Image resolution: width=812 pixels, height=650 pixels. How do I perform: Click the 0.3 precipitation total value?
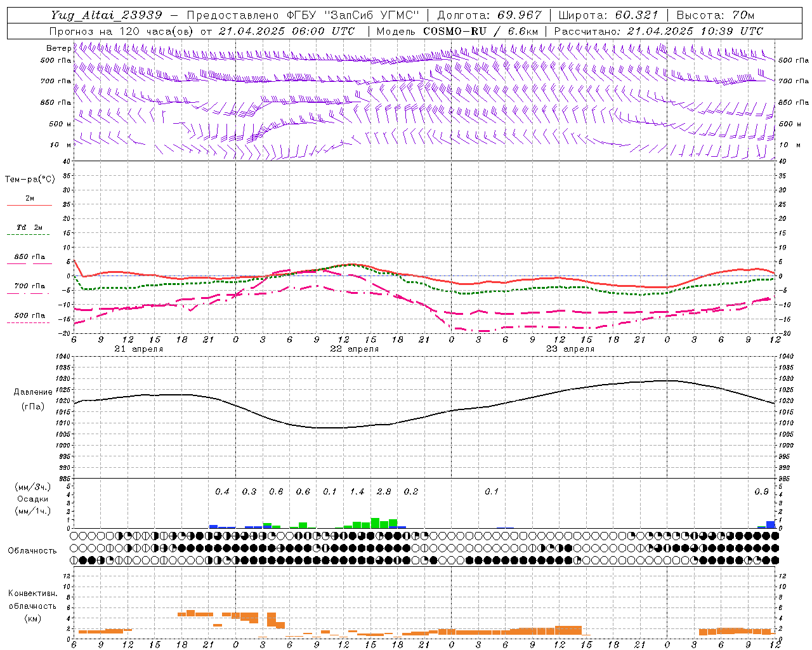tap(249, 492)
